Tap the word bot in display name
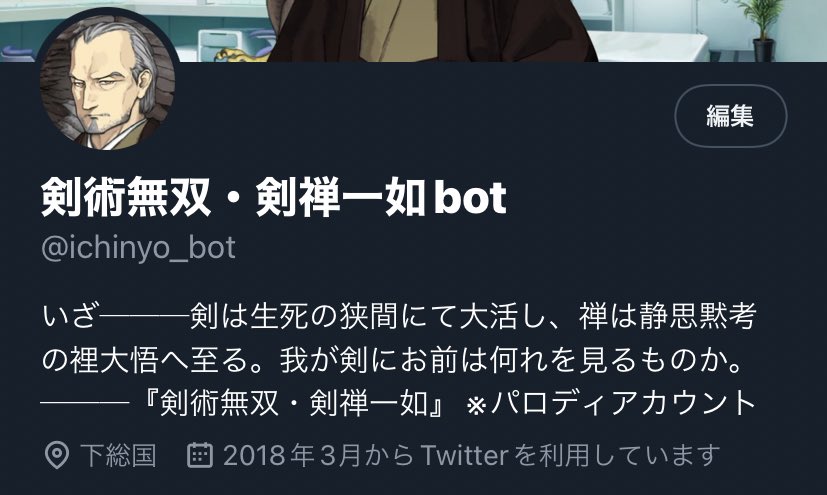The image size is (827, 495). point(470,198)
